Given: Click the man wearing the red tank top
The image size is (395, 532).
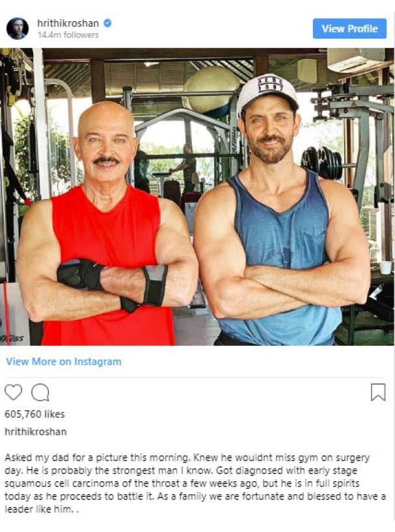Looking at the screenshot, I should (x=107, y=224).
